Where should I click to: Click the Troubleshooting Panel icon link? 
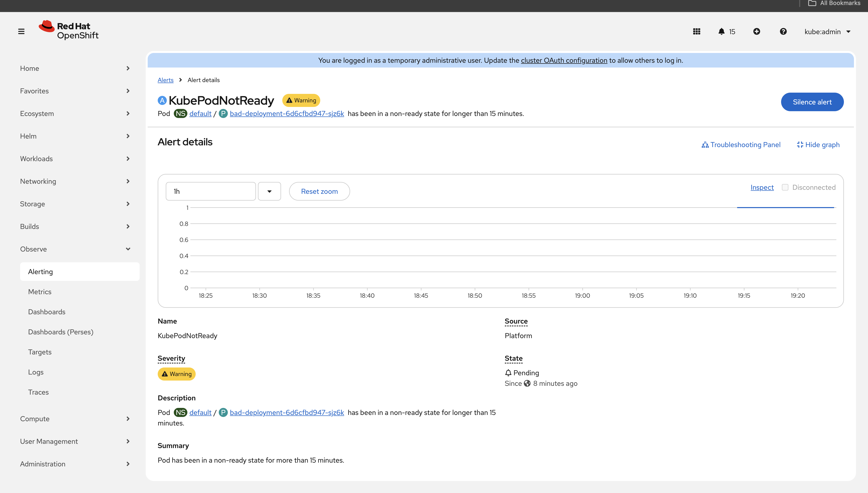tap(741, 145)
